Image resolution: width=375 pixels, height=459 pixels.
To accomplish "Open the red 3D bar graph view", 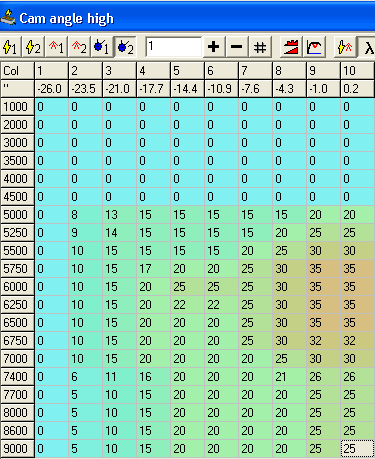I will [x=291, y=47].
